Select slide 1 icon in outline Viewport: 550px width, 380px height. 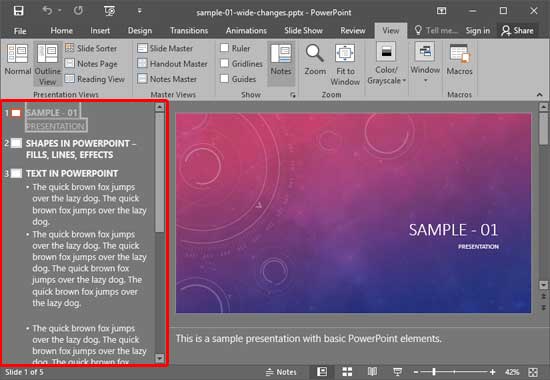coord(16,113)
